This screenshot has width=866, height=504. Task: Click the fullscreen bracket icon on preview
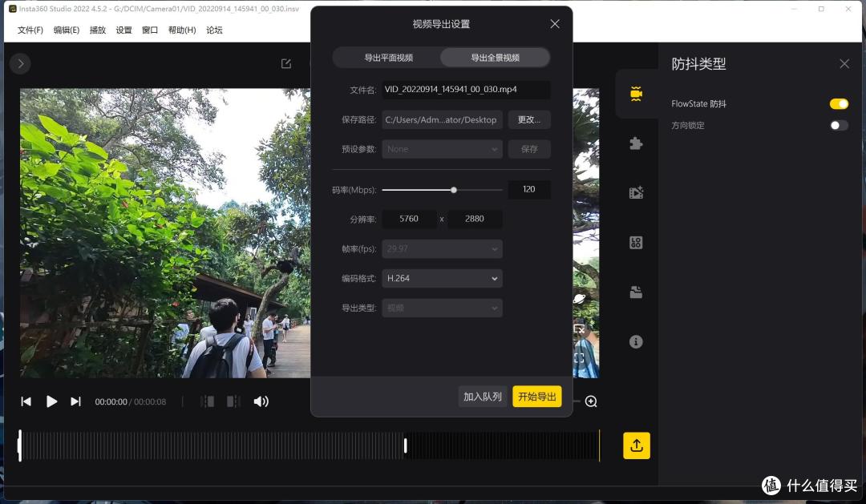click(579, 357)
